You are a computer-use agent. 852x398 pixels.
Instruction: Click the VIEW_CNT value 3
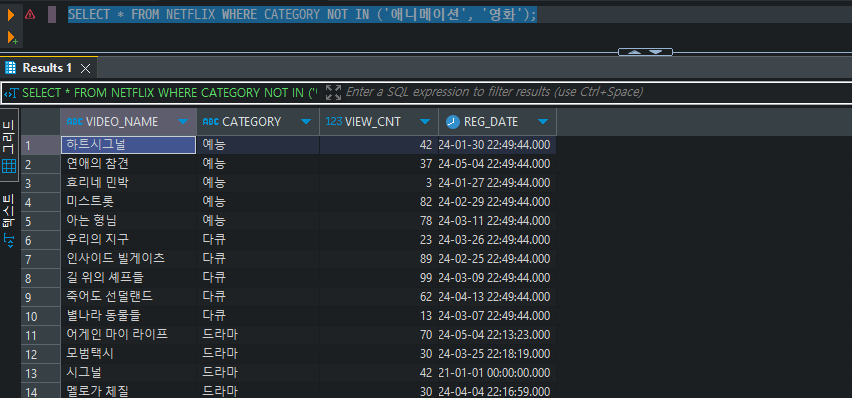[379, 183]
